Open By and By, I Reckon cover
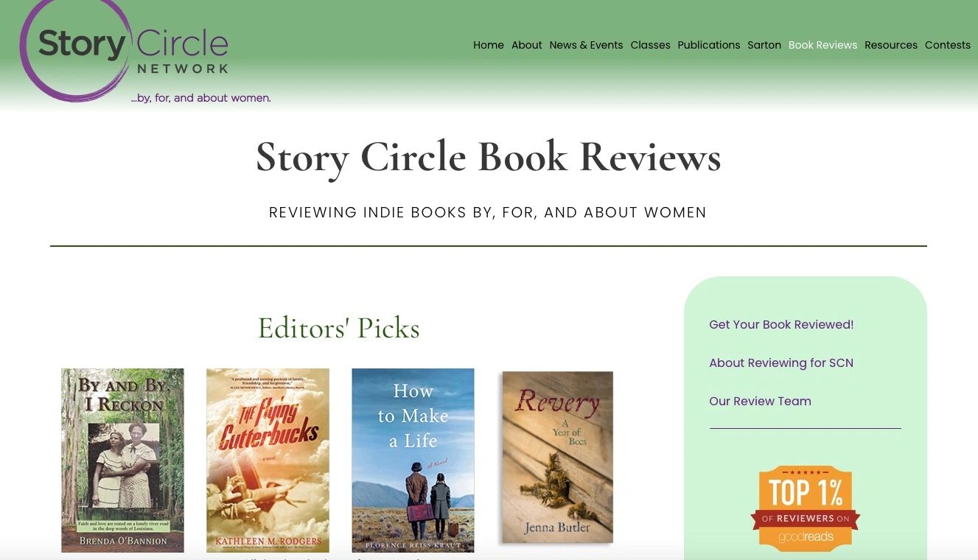The height and width of the screenshot is (560, 978). 122,461
